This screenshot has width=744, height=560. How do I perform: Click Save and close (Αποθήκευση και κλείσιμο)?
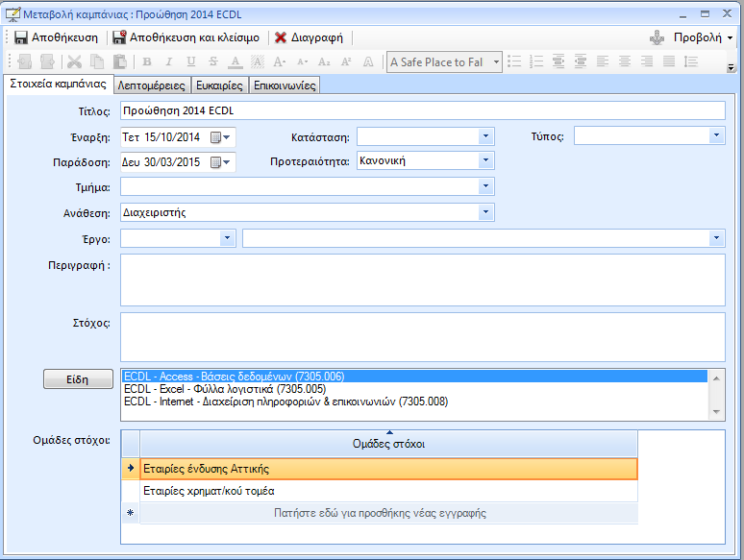tap(186, 37)
